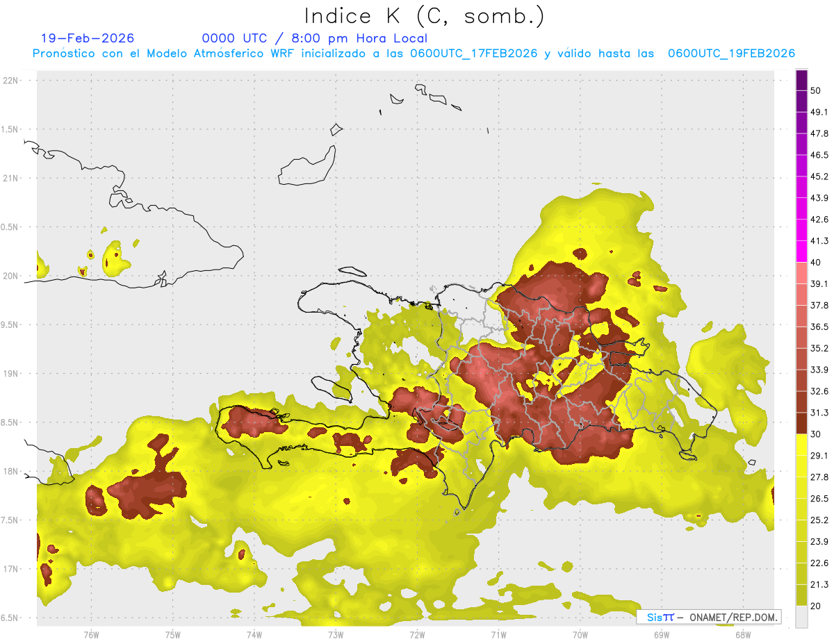Click the '0.5N' latitude label

coord(9,227)
